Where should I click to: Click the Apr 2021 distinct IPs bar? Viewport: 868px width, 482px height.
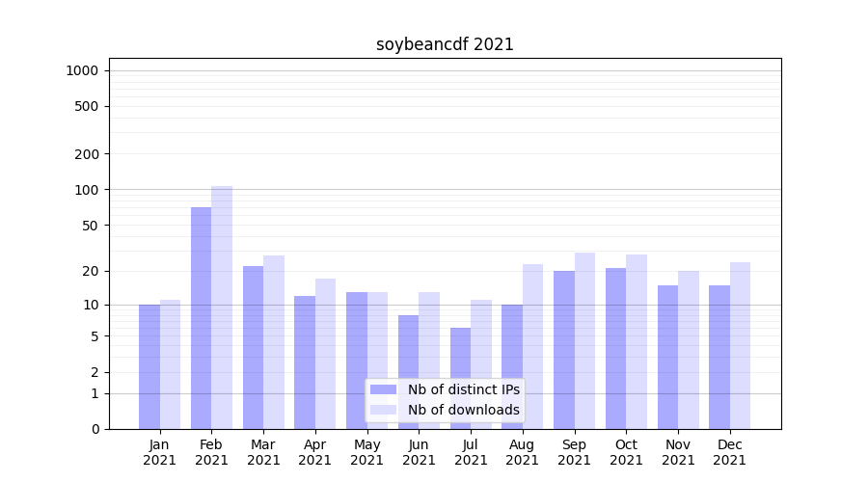[x=305, y=362]
